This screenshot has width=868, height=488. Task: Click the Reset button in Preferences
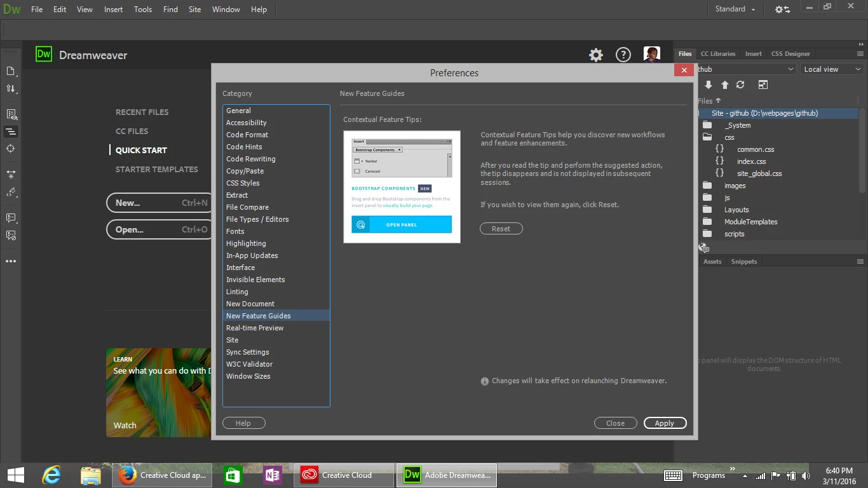click(x=501, y=229)
